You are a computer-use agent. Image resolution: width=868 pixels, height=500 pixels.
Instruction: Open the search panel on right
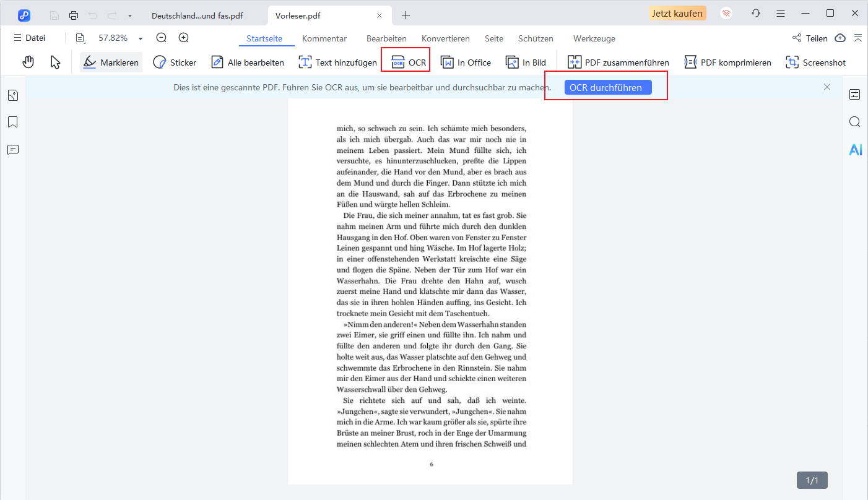tap(855, 122)
